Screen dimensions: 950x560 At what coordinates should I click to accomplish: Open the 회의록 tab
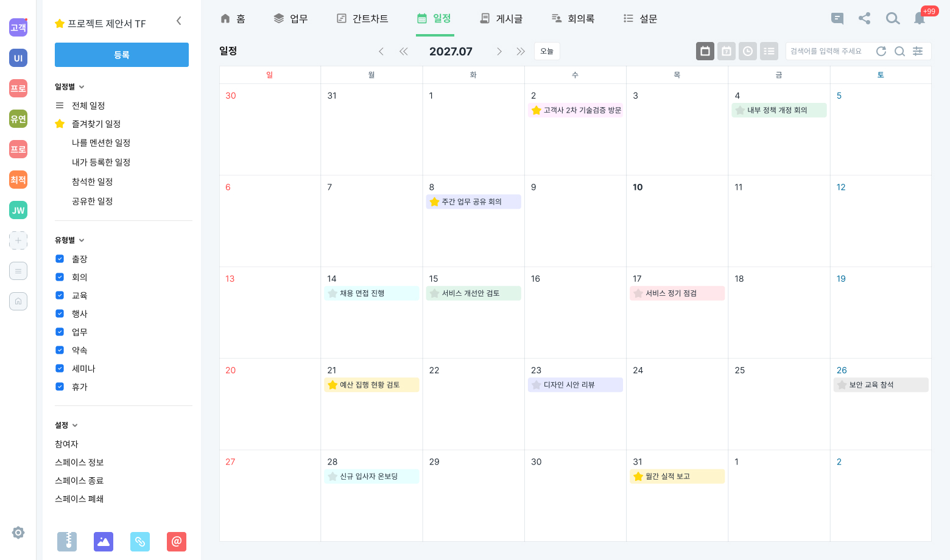572,19
